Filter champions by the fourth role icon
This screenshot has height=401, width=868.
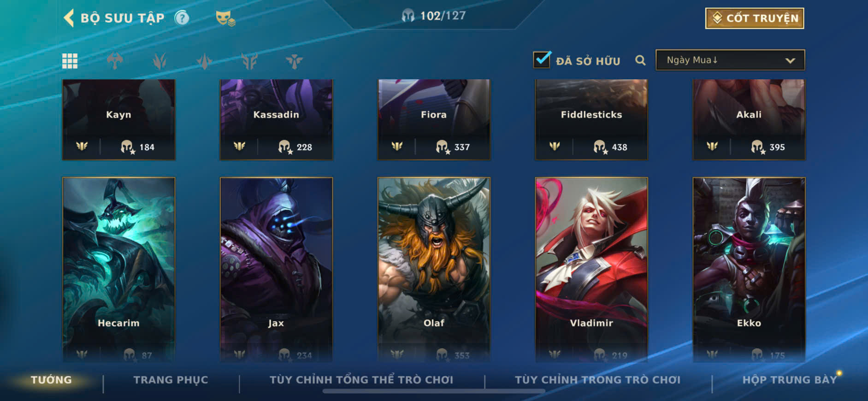click(x=249, y=61)
